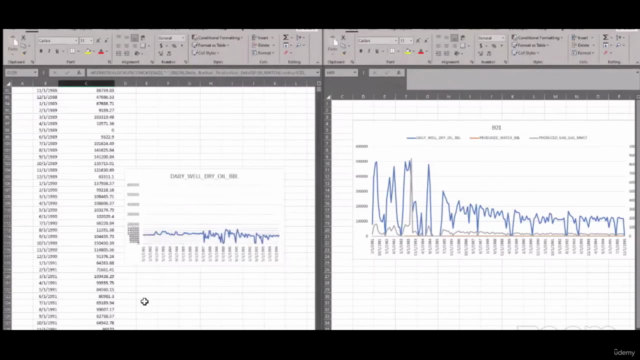Click dollar currency format in right window
This screenshot has width=640, height=360.
(x=481, y=46)
